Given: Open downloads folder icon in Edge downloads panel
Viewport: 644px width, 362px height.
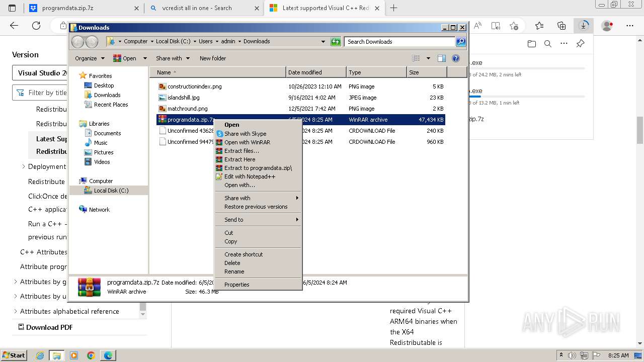Looking at the screenshot, I should pyautogui.click(x=532, y=44).
